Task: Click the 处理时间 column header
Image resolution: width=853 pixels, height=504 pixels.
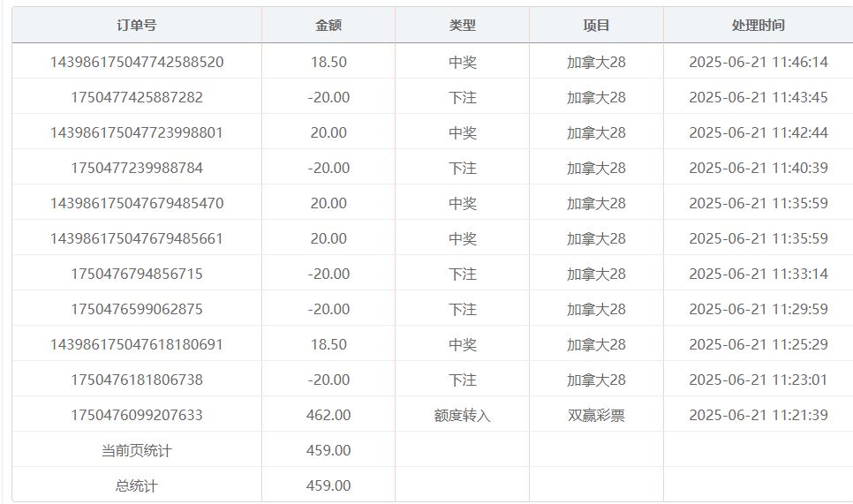Action: click(758, 26)
